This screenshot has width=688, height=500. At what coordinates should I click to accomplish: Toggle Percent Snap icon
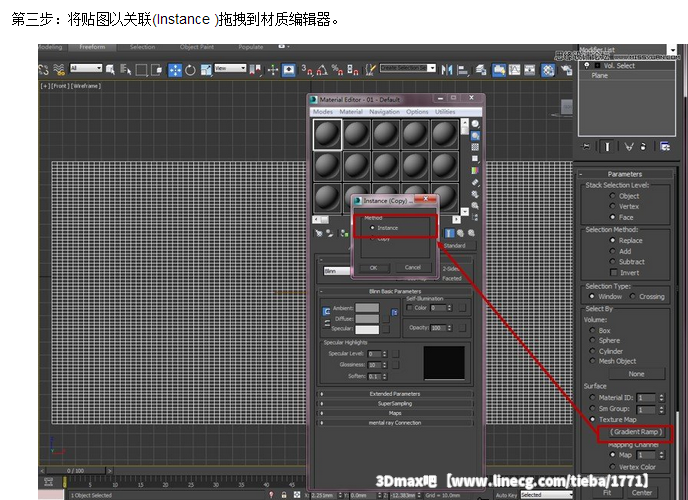coord(337,69)
